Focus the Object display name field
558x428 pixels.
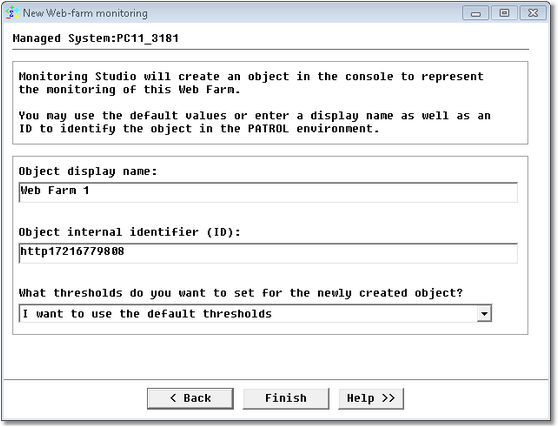point(268,192)
